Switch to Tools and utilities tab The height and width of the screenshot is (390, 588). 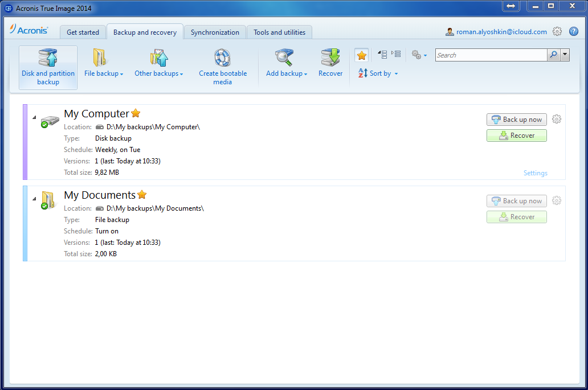279,32
